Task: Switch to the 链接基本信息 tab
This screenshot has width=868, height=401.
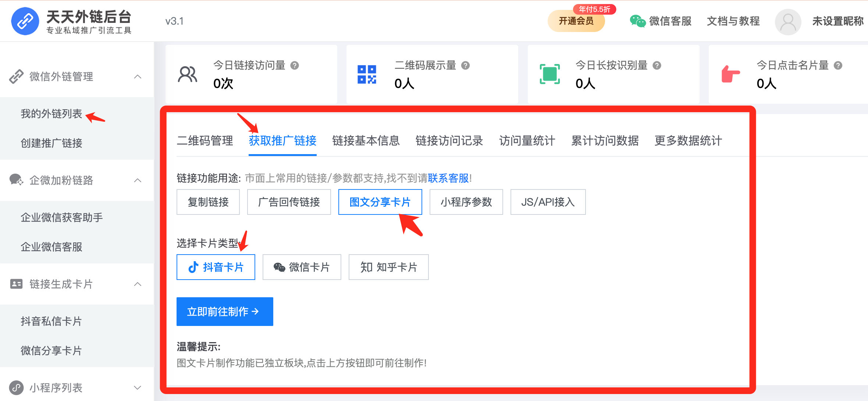Action: point(366,141)
